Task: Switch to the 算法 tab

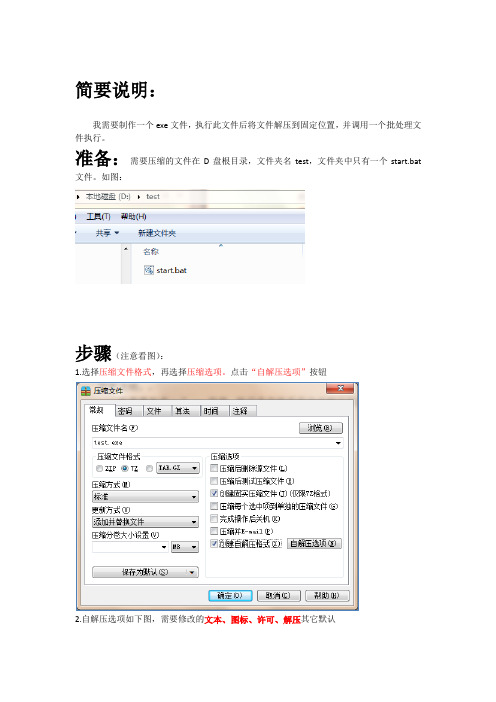Action: [182, 411]
